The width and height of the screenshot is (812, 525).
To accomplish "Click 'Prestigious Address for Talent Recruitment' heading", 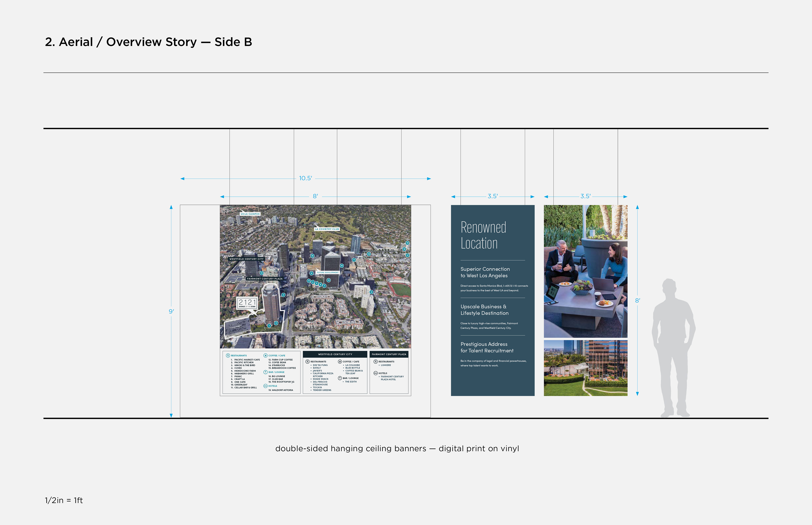I will (487, 347).
